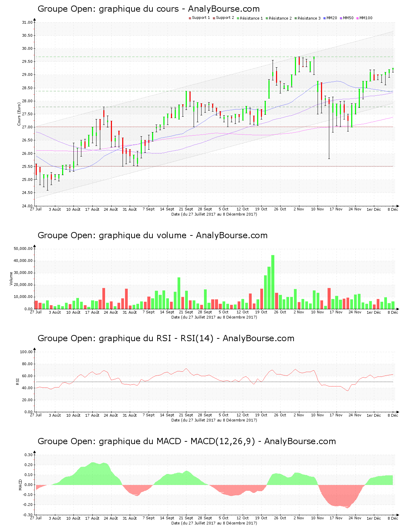Click '1er Déc' date on MACD chart

(x=374, y=518)
